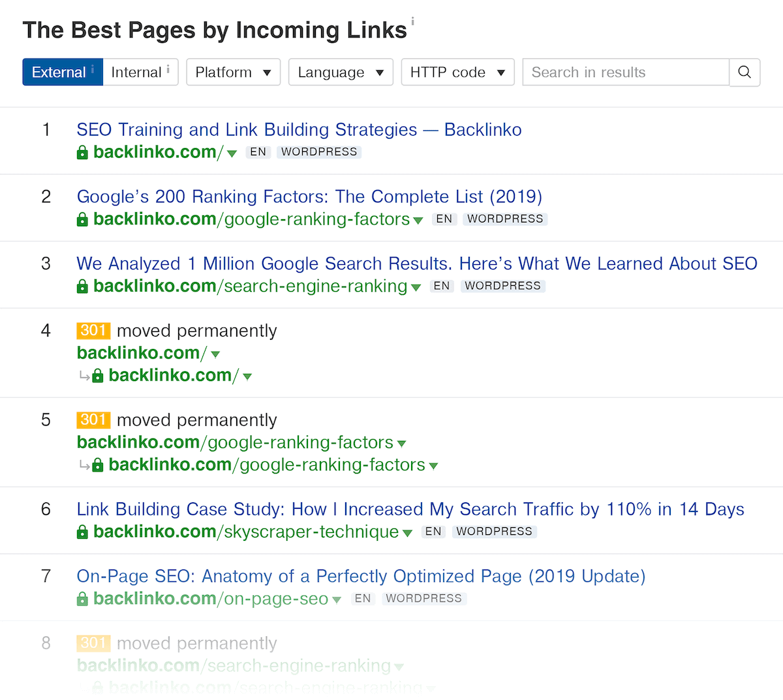The width and height of the screenshot is (783, 700).
Task: Click info icon on External tab
Action: [x=93, y=68]
